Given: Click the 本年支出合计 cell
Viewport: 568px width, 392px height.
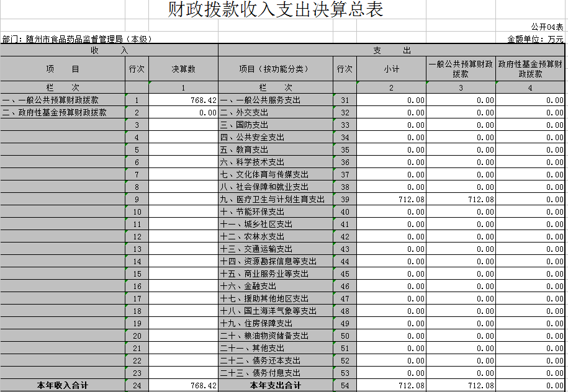Looking at the screenshot, I should pyautogui.click(x=275, y=386).
